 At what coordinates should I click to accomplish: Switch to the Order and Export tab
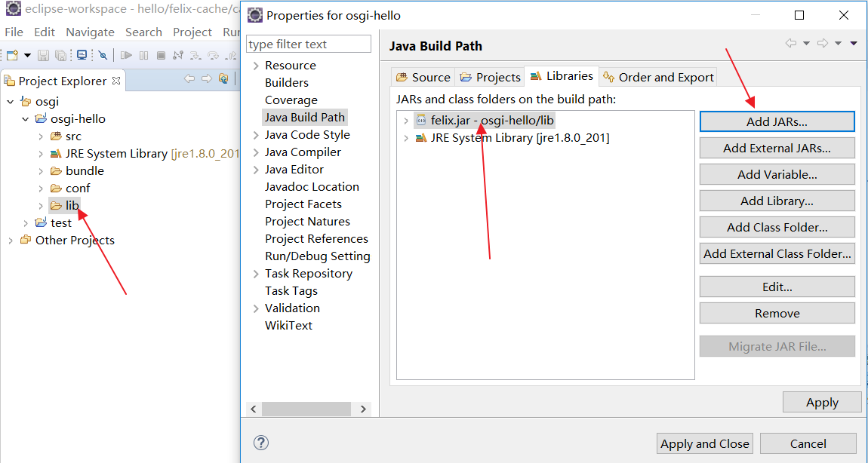click(x=660, y=78)
